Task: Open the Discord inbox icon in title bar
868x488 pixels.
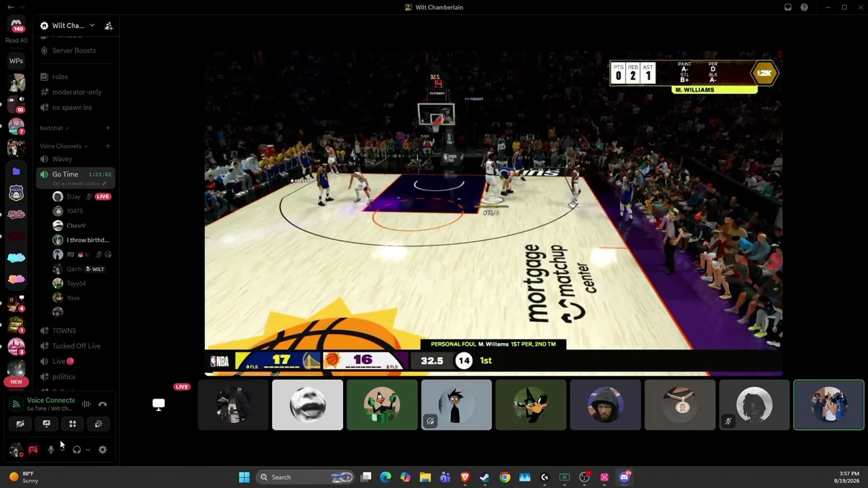Action: coord(788,7)
